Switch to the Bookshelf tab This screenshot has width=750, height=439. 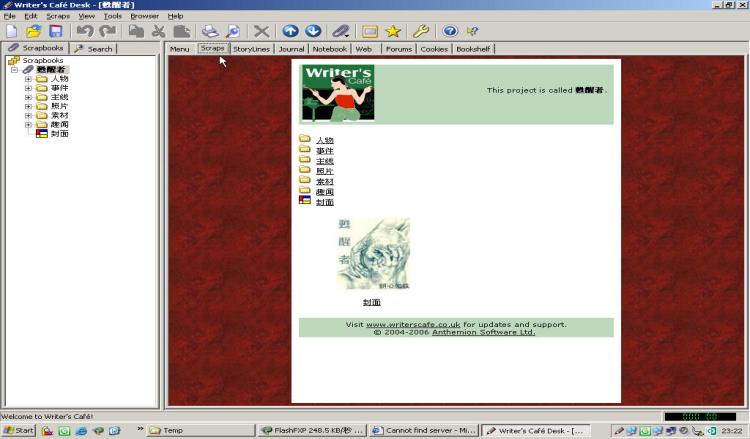point(474,49)
